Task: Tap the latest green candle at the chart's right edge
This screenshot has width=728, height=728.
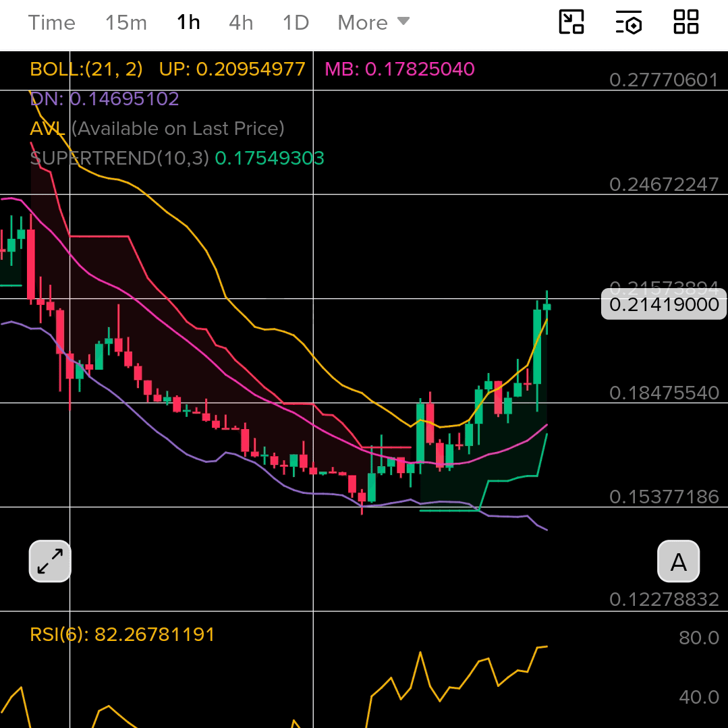Action: tap(547, 307)
